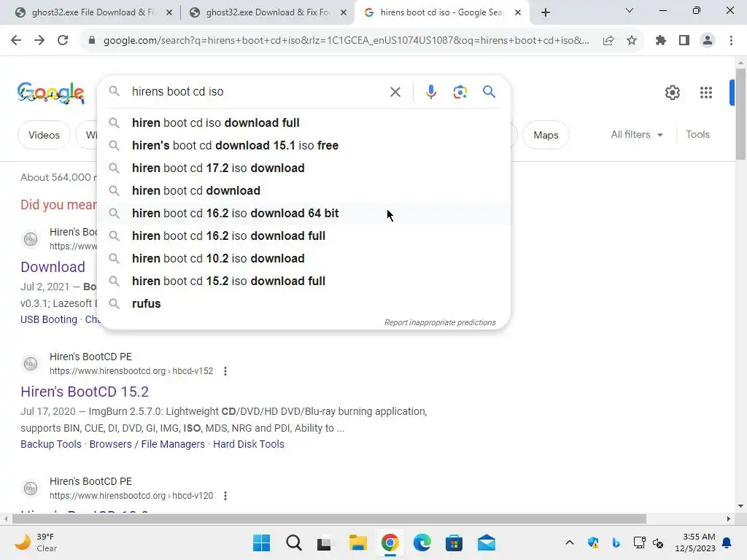This screenshot has height=560, width=747.
Task: Open the tab search chevron
Action: tap(630, 10)
